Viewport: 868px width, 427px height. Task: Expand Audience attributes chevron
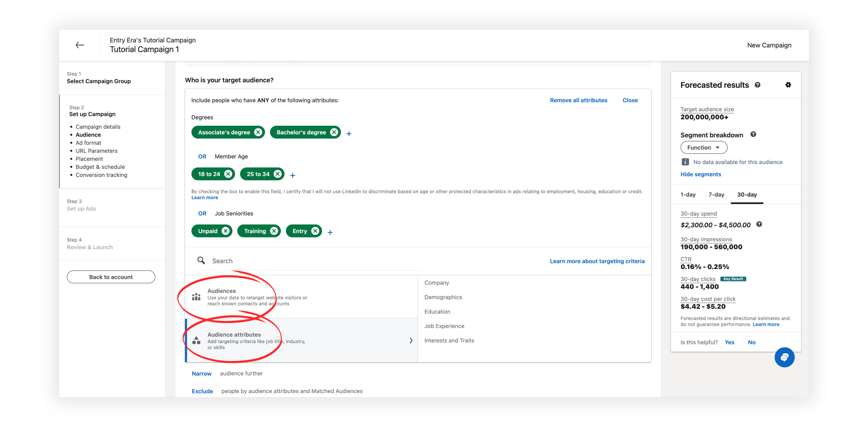(411, 341)
